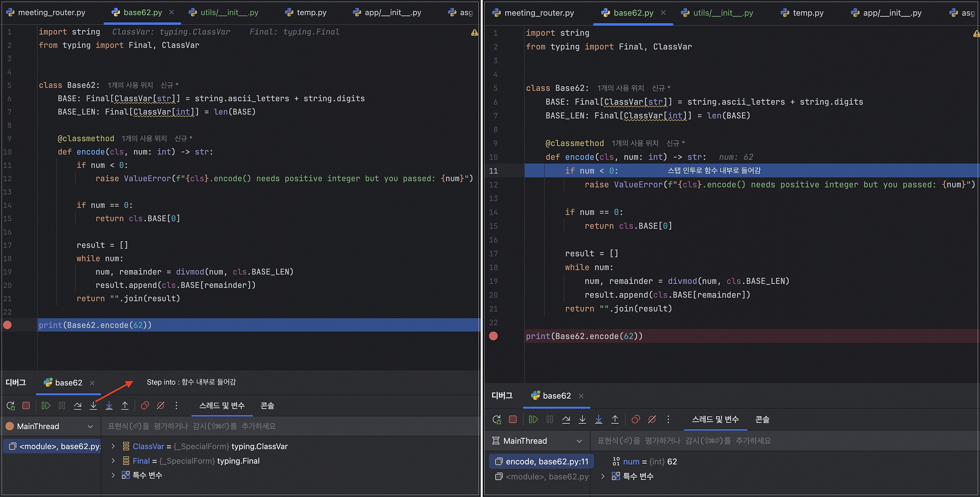The image size is (980, 497).
Task: Expand the Final variable node
Action: click(113, 461)
